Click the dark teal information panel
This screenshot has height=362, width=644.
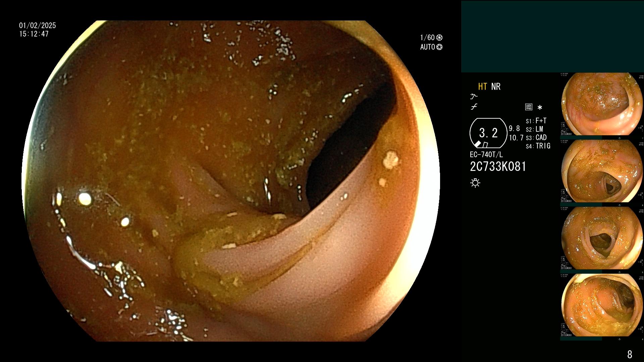552,36
